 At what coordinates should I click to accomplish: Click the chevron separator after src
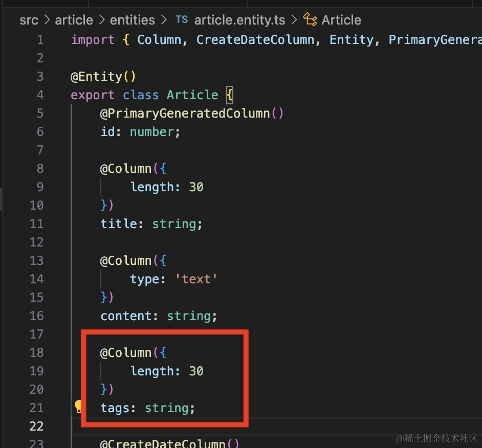point(47,20)
